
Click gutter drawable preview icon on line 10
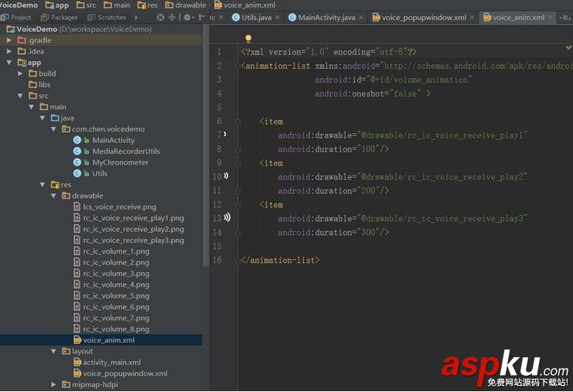226,176
